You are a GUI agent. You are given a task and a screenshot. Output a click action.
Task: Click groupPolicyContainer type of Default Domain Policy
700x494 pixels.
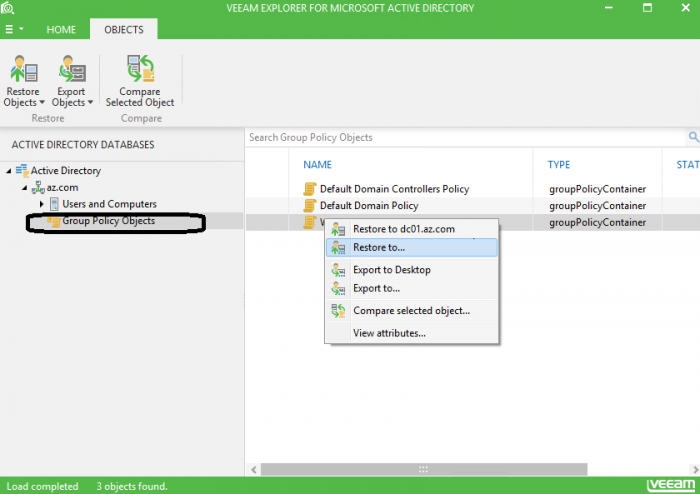(597, 206)
